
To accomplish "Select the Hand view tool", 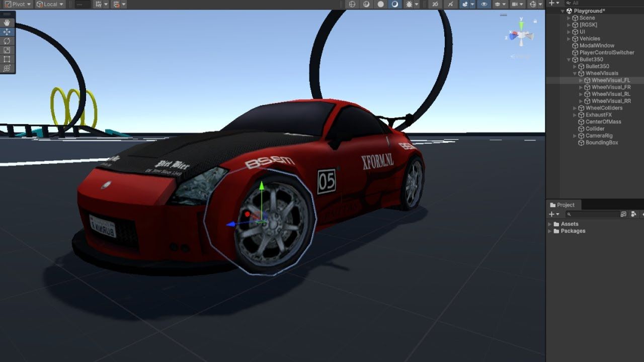I will pos(7,23).
